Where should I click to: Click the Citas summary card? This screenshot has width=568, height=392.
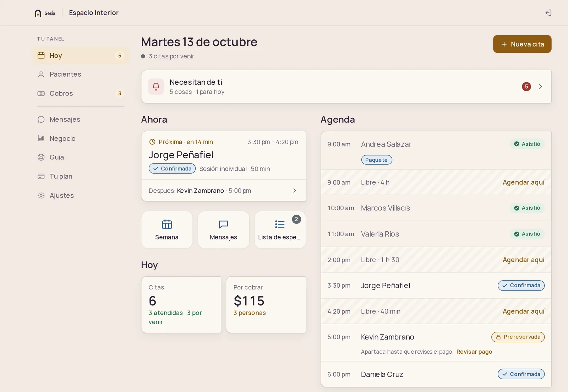[x=181, y=305]
